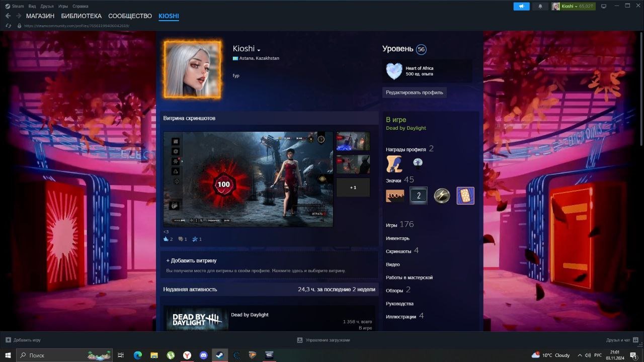Click the profile URL address bar

click(77, 26)
